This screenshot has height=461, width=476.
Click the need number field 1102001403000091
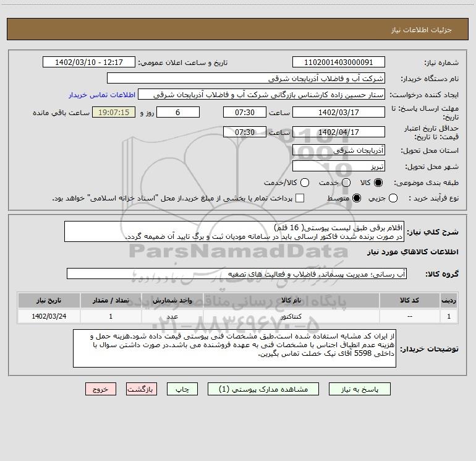(x=339, y=62)
